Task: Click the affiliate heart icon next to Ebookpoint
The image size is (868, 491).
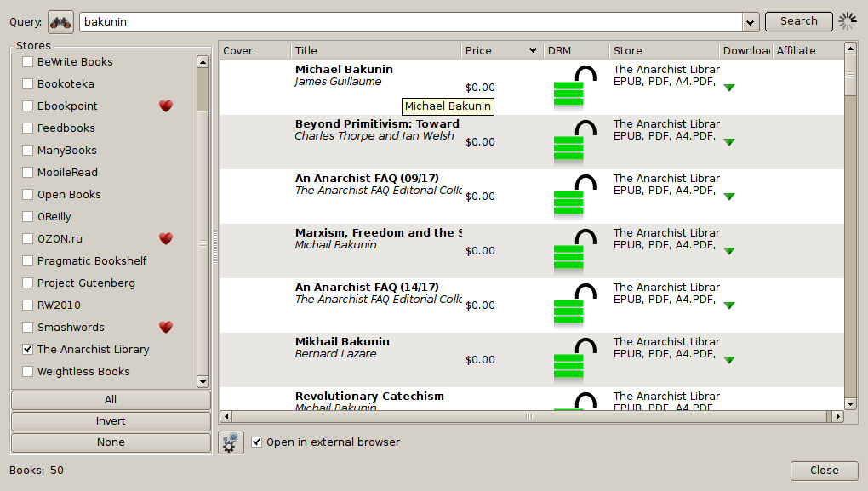Action: (x=166, y=106)
